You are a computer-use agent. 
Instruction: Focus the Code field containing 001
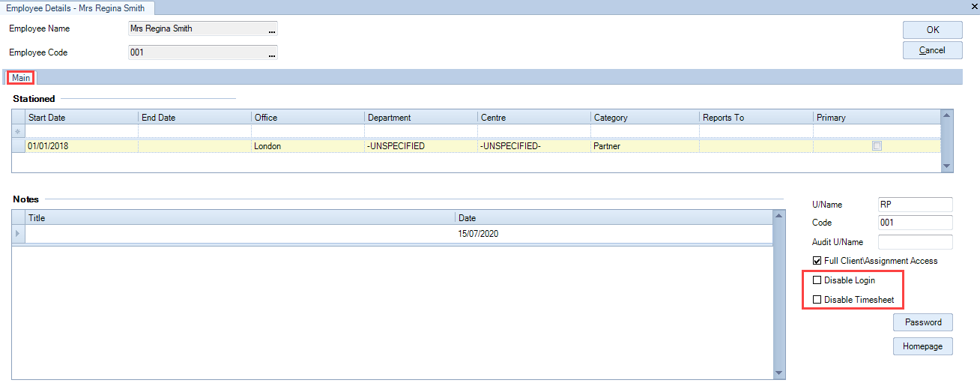pyautogui.click(x=915, y=223)
